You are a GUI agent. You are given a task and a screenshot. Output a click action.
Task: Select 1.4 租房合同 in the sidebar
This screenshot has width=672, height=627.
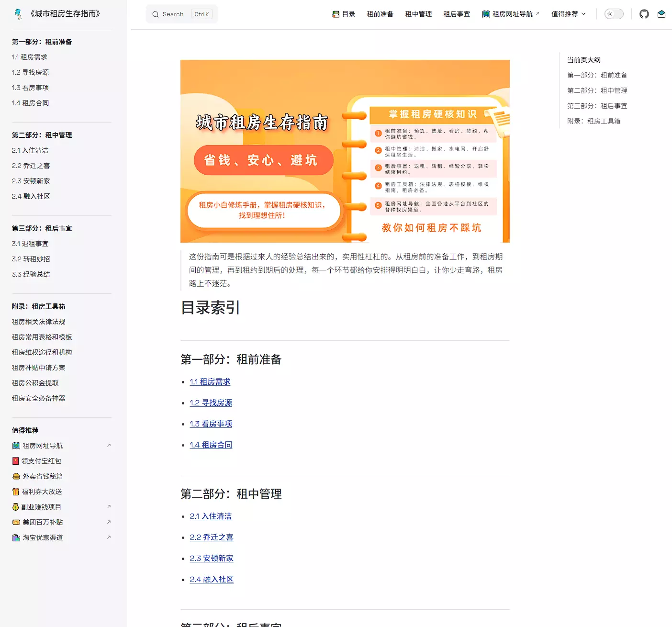click(x=30, y=103)
